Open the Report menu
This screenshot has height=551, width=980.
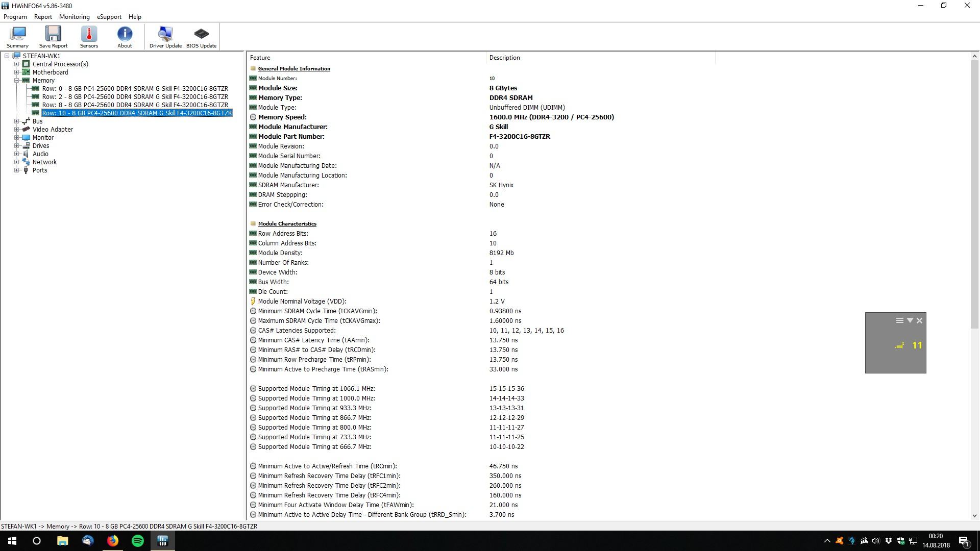(x=43, y=17)
